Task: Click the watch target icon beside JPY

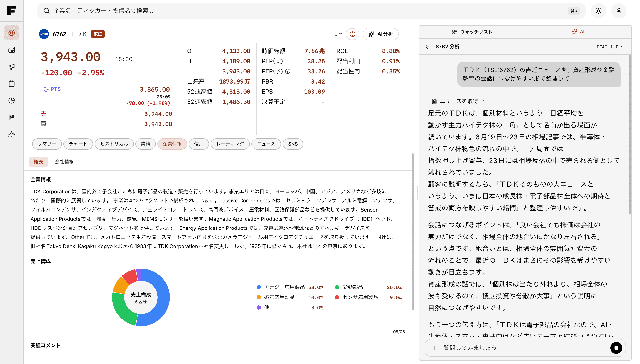Action: coord(352,34)
